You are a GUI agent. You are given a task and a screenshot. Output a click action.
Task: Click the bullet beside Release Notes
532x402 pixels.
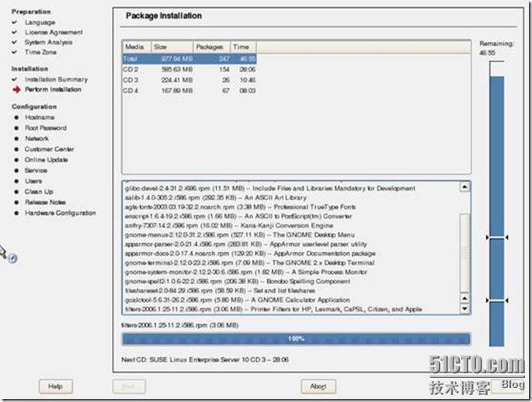coord(16,203)
